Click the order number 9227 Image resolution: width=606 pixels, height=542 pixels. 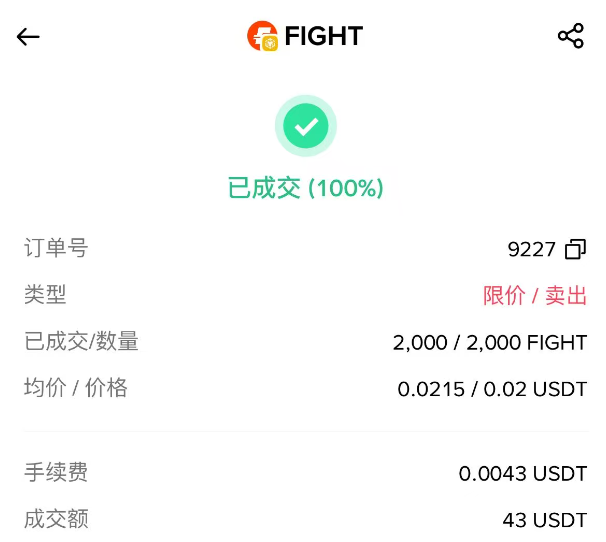click(x=531, y=249)
